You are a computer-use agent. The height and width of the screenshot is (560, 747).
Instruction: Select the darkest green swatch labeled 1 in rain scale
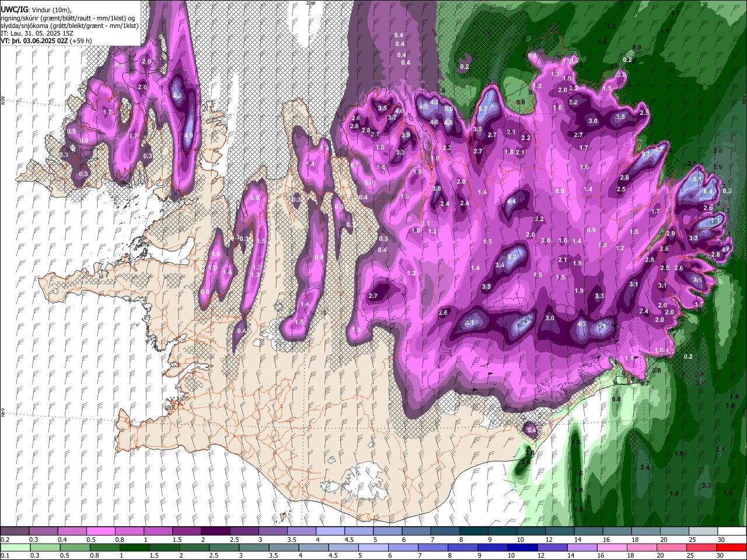[134, 547]
